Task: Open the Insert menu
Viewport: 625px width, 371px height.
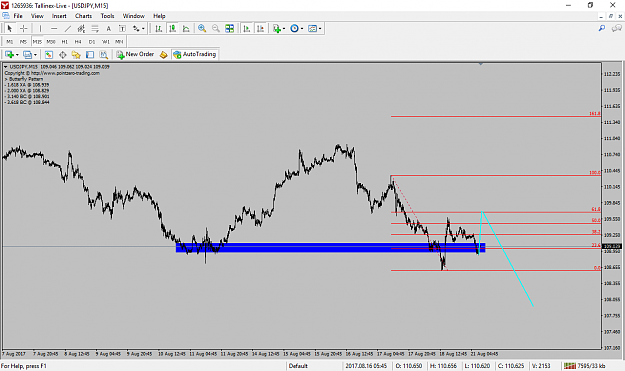Action: (59, 16)
